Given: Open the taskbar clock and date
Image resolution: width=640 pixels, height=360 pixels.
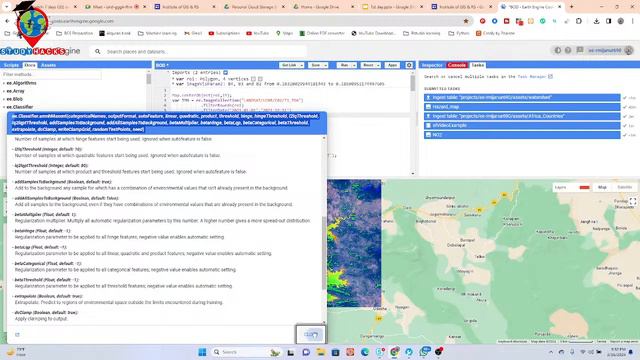Looking at the screenshot, I should coord(618,352).
